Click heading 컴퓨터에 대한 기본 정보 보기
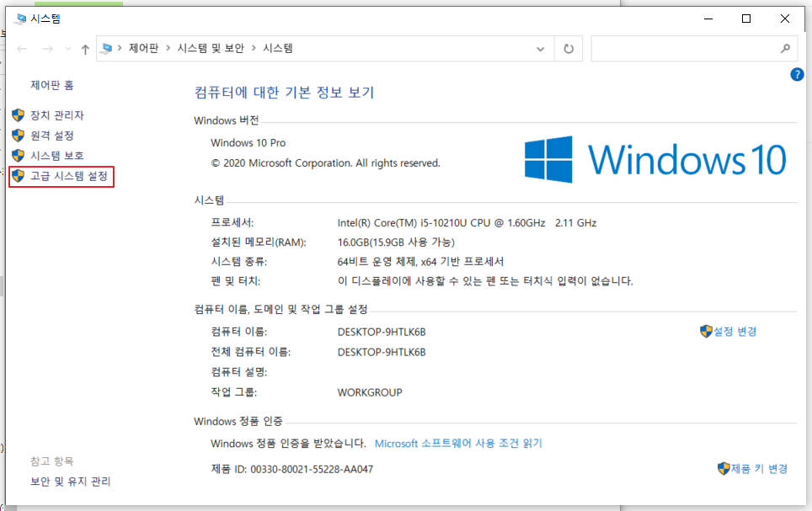Image resolution: width=812 pixels, height=511 pixels. point(285,92)
